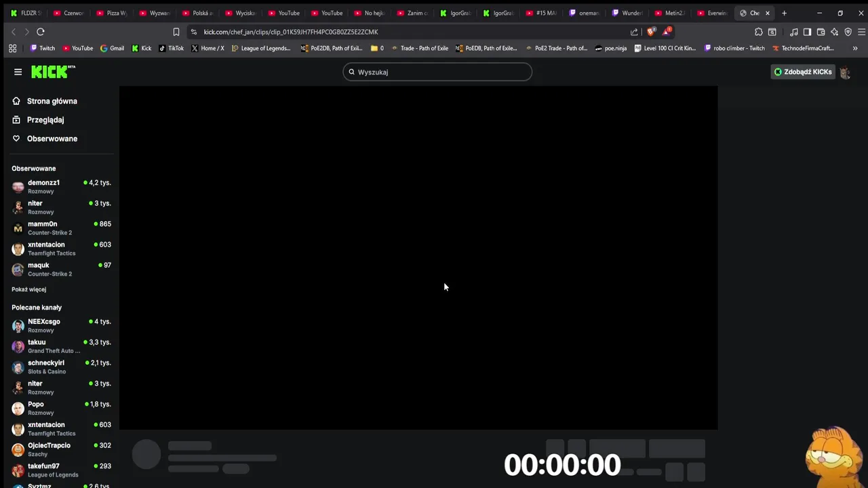Toggle the Kick sidebar hamburger menu
868x488 pixels.
point(18,72)
